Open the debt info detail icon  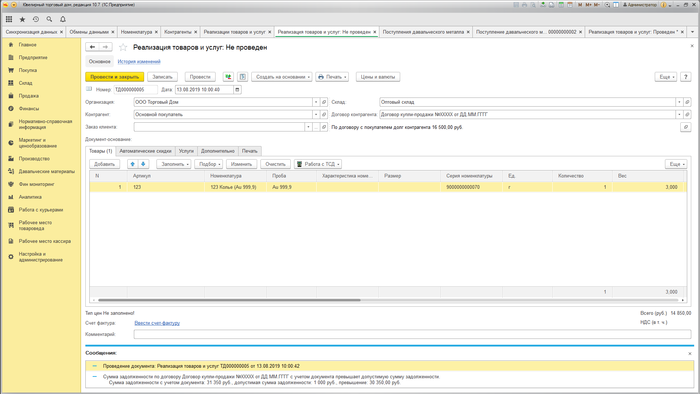pyautogui.click(x=686, y=127)
